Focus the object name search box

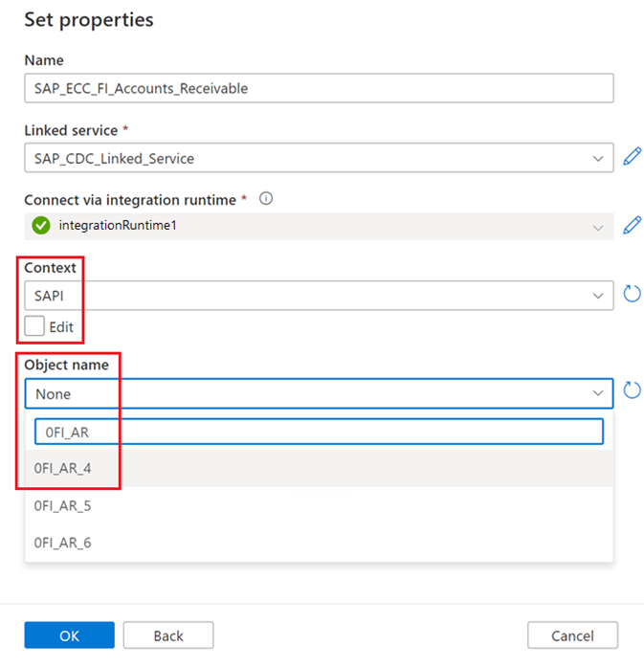(319, 432)
